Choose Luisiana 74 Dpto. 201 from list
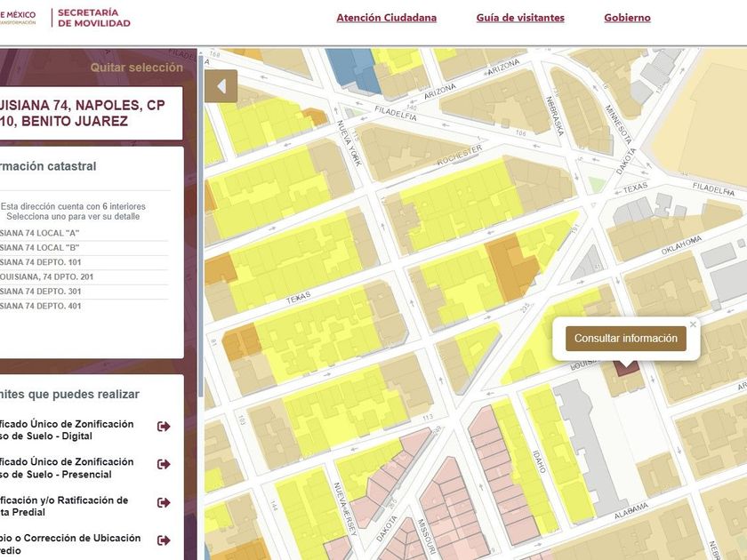The image size is (747, 560). tap(46, 277)
